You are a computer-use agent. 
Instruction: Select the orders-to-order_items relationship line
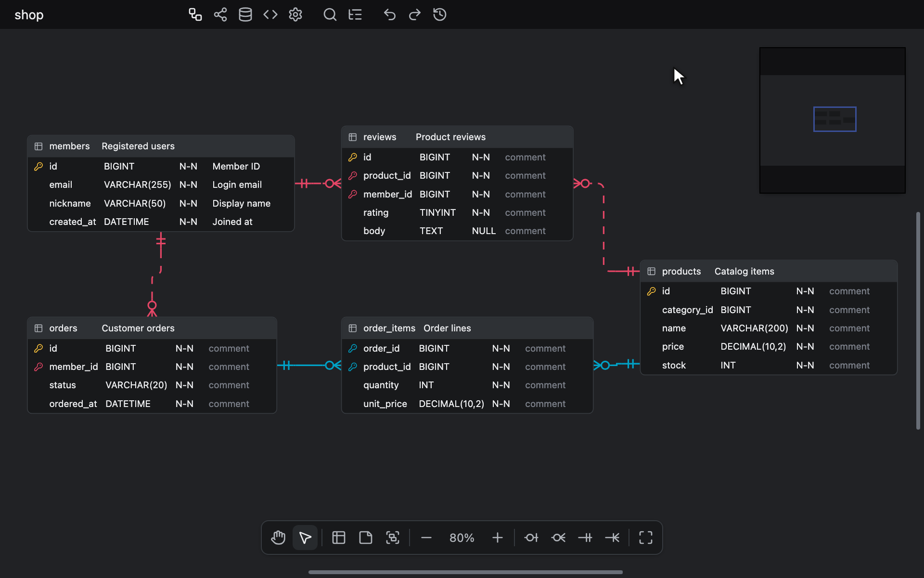click(309, 366)
